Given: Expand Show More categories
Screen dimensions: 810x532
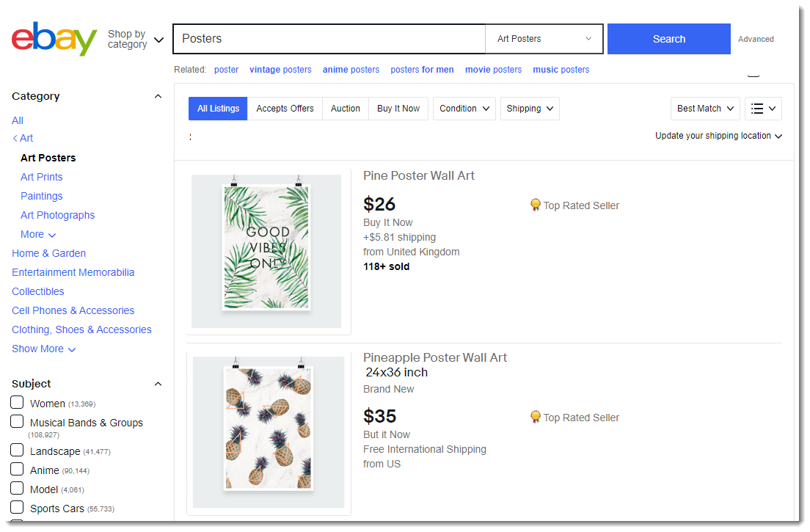Looking at the screenshot, I should coord(43,349).
